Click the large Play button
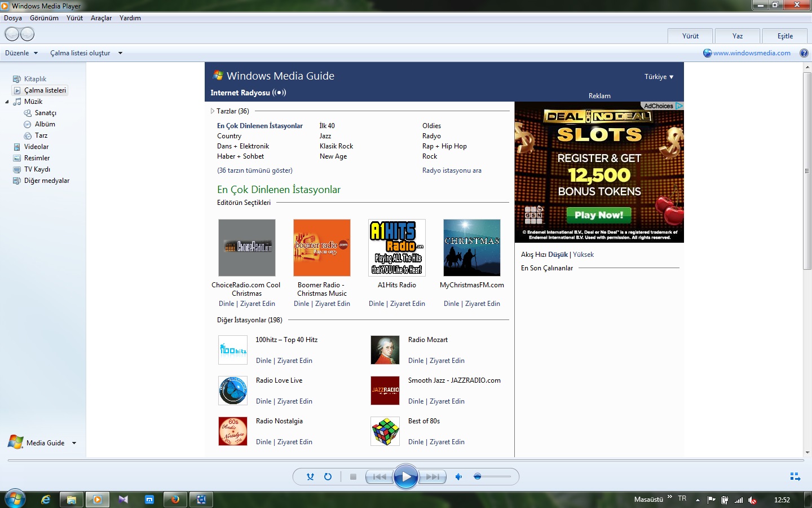The image size is (812, 508). pyautogui.click(x=405, y=477)
